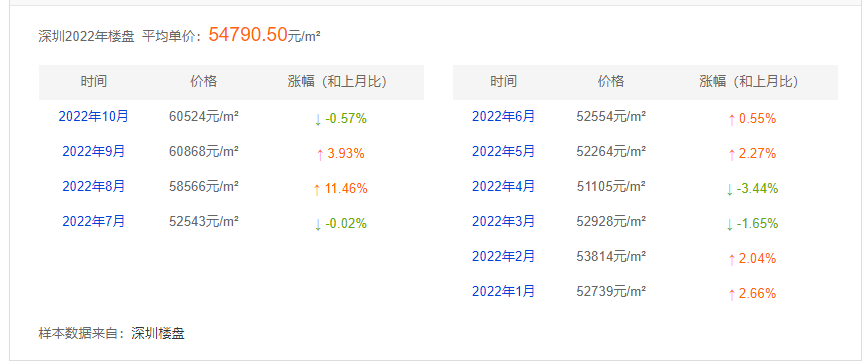Open the 2022年4月 month link
This screenshot has height=362, width=863.
[503, 187]
